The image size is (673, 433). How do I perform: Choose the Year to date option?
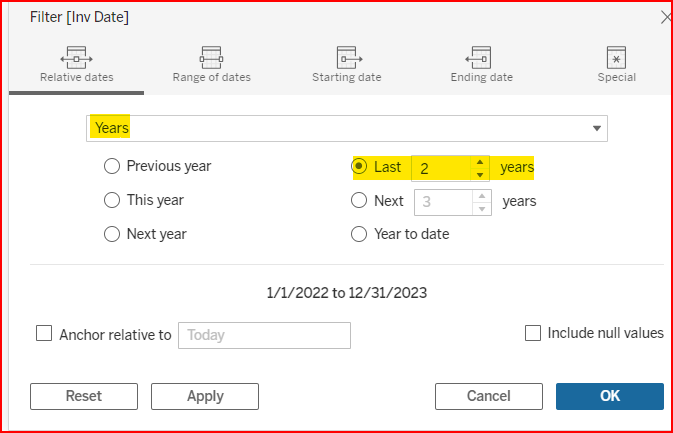point(360,234)
